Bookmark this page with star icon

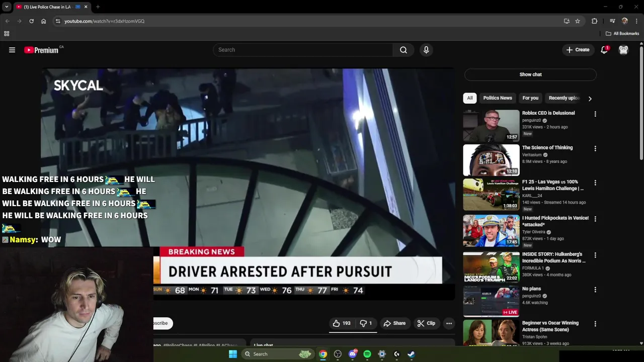(578, 21)
